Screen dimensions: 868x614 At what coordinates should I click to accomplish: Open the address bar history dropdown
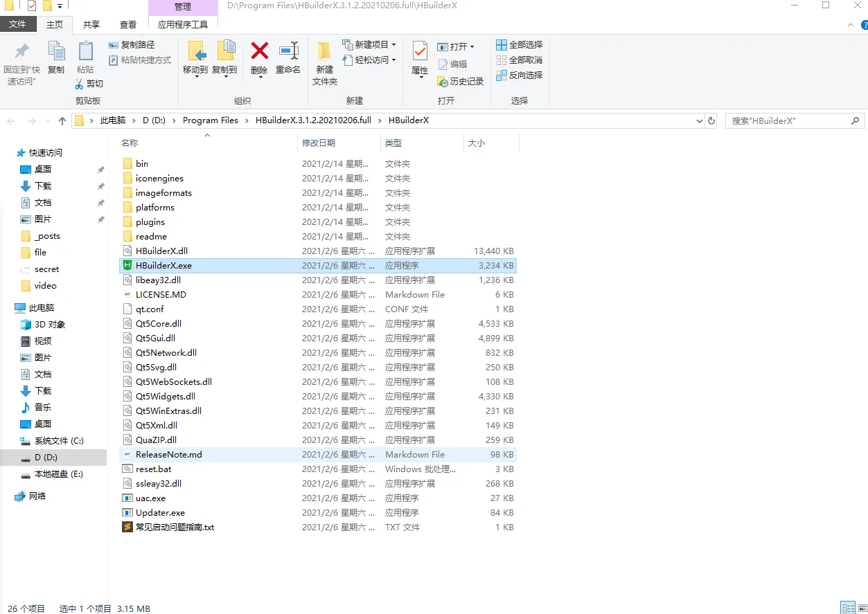pos(698,120)
